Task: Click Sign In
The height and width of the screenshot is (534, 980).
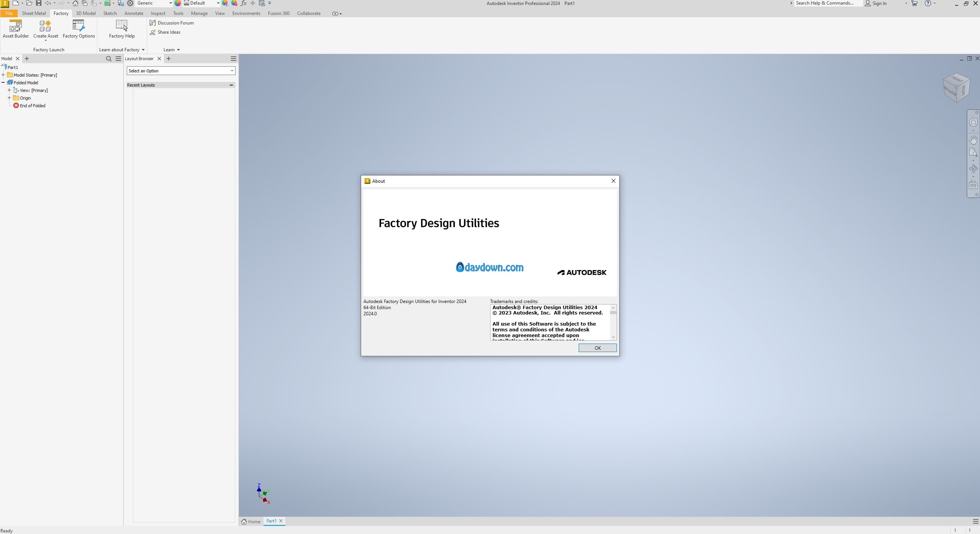Action: 876,3
